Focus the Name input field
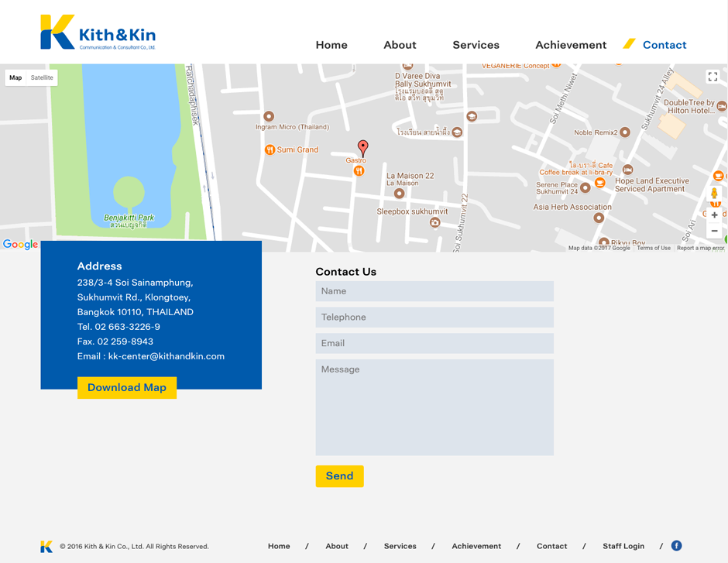This screenshot has width=728, height=563. [x=434, y=291]
